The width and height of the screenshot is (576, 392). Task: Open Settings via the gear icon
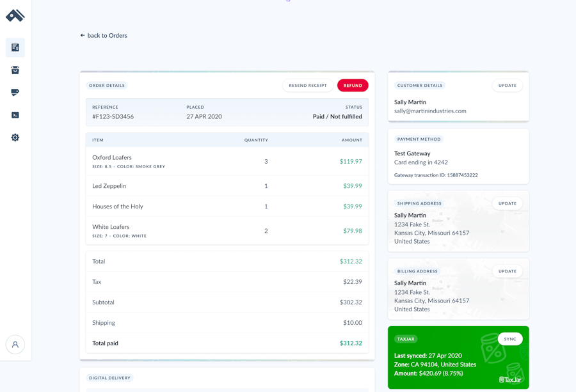pyautogui.click(x=14, y=137)
